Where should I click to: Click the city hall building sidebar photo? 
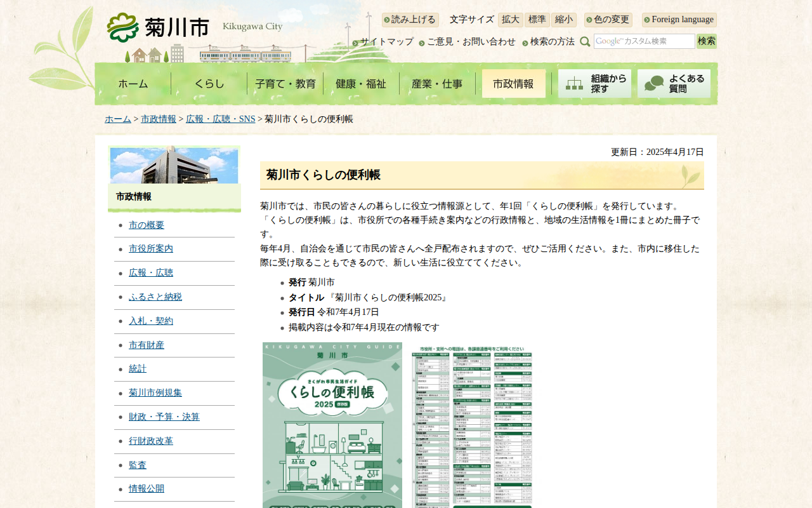174,166
